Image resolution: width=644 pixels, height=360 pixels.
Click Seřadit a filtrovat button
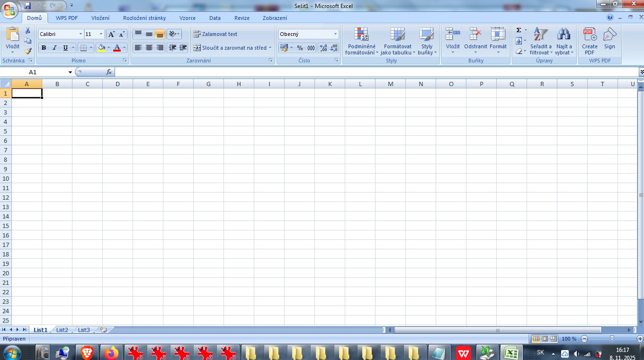pyautogui.click(x=541, y=42)
